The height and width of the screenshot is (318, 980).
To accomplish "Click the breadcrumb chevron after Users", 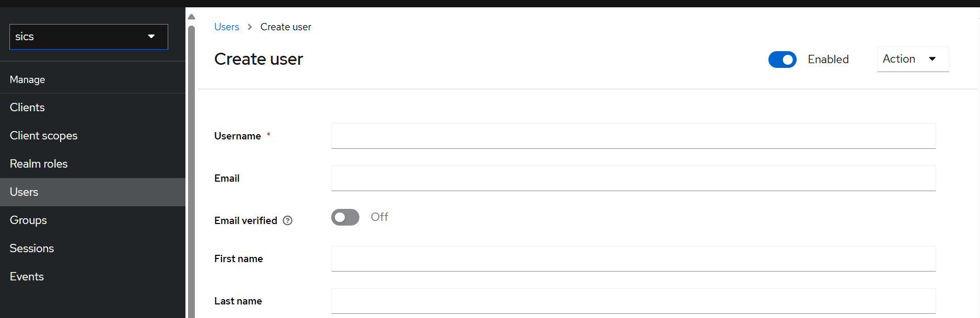I will pyautogui.click(x=249, y=27).
